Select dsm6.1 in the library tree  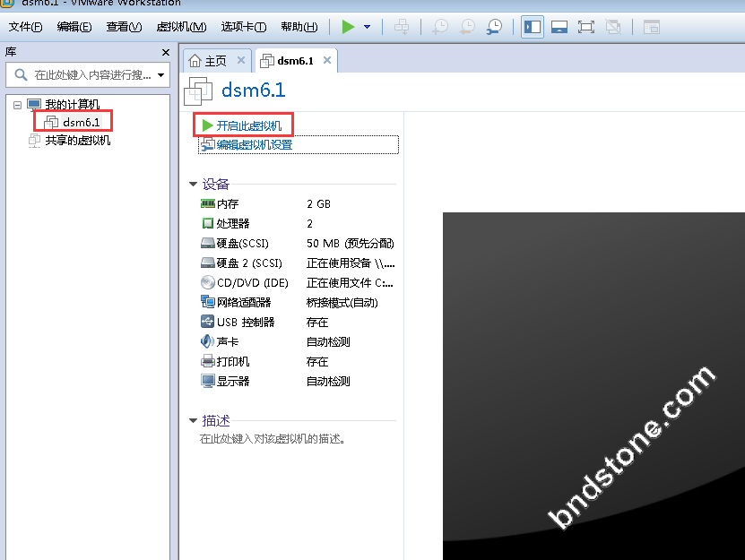(82, 123)
